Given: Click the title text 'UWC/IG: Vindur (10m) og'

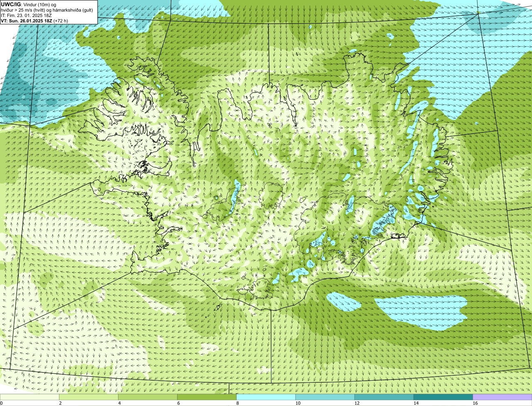Looking at the screenshot, I should [x=28, y=4].
